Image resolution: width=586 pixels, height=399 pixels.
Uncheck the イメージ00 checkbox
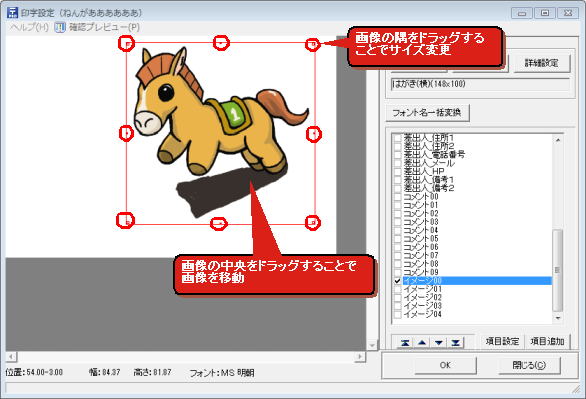[x=397, y=281]
